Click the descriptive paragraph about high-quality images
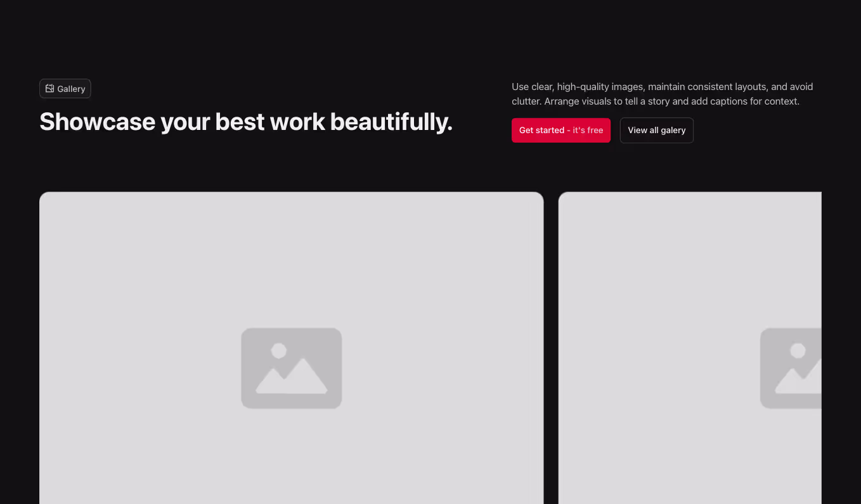The image size is (861, 504). [663, 93]
